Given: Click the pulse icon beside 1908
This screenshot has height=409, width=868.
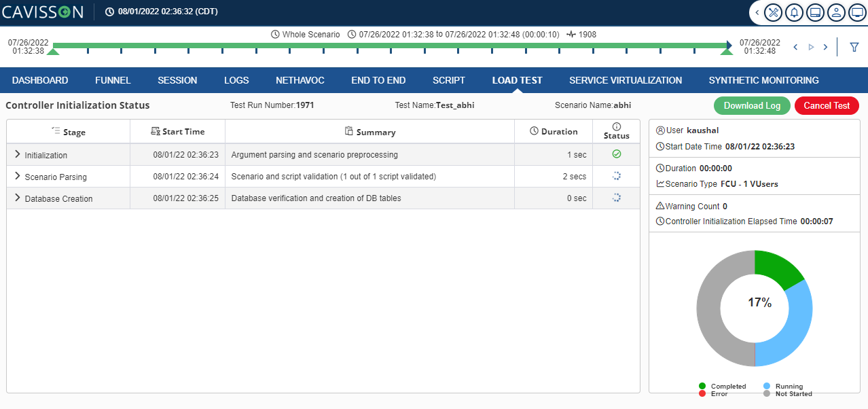Looking at the screenshot, I should pyautogui.click(x=571, y=34).
